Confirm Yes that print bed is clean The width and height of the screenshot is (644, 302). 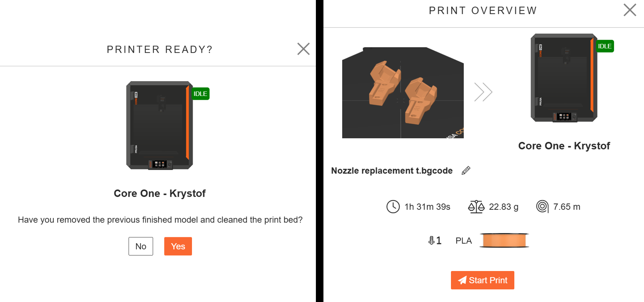coord(178,246)
